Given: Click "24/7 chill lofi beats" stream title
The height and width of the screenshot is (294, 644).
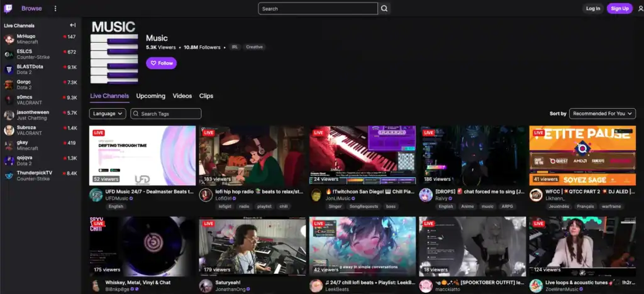Looking at the screenshot, I should tap(370, 283).
